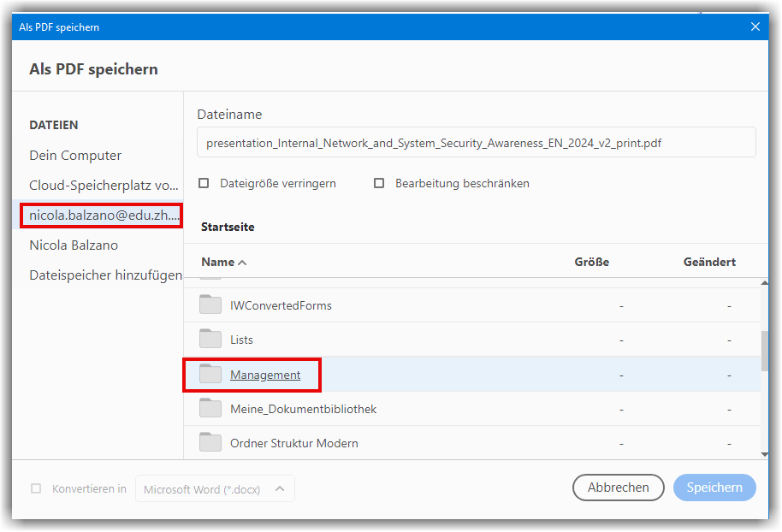782x532 pixels.
Task: Check the Konvertieren in option
Action: (36, 488)
